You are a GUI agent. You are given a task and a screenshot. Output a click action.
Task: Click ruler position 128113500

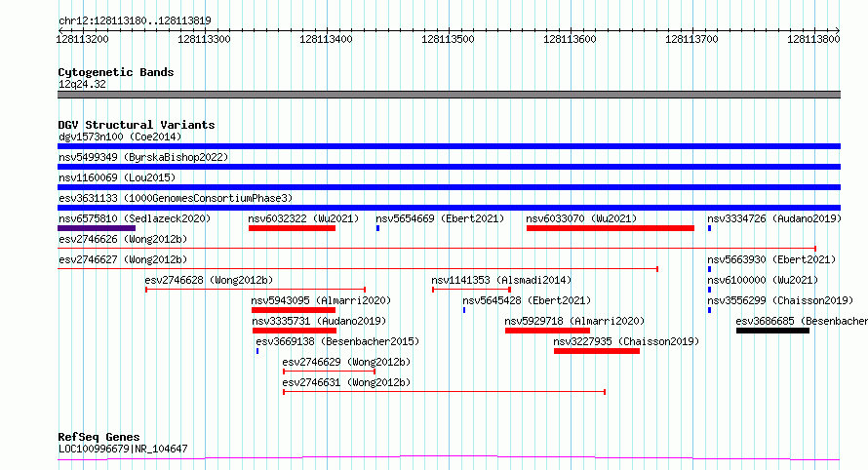[x=448, y=39]
